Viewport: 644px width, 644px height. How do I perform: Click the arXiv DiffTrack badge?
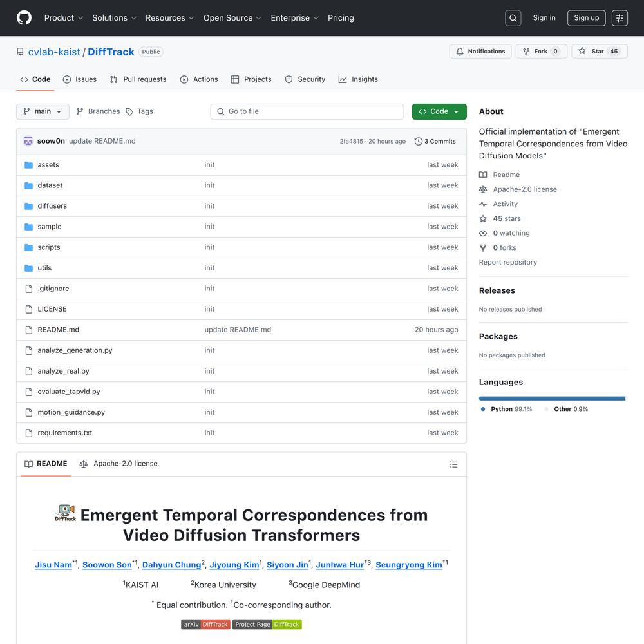point(206,624)
